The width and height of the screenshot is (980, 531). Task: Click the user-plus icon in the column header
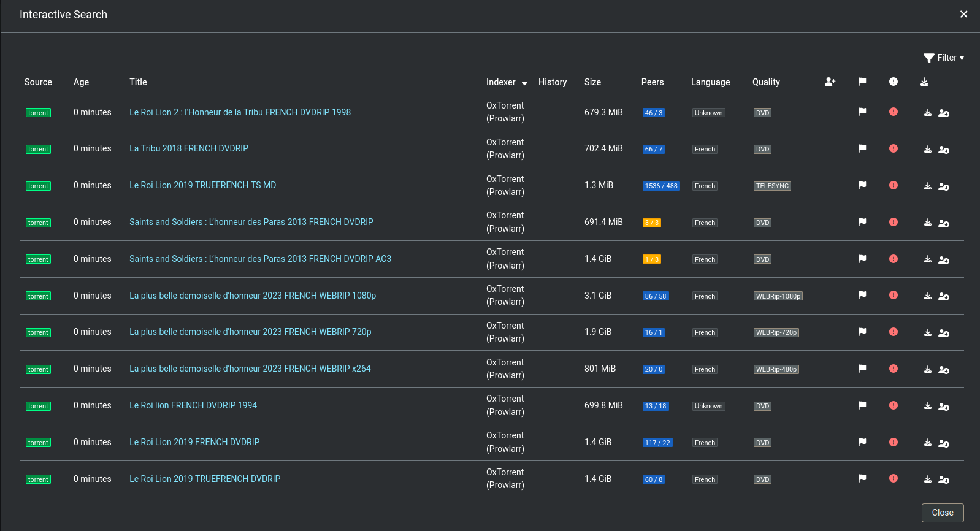click(x=830, y=82)
